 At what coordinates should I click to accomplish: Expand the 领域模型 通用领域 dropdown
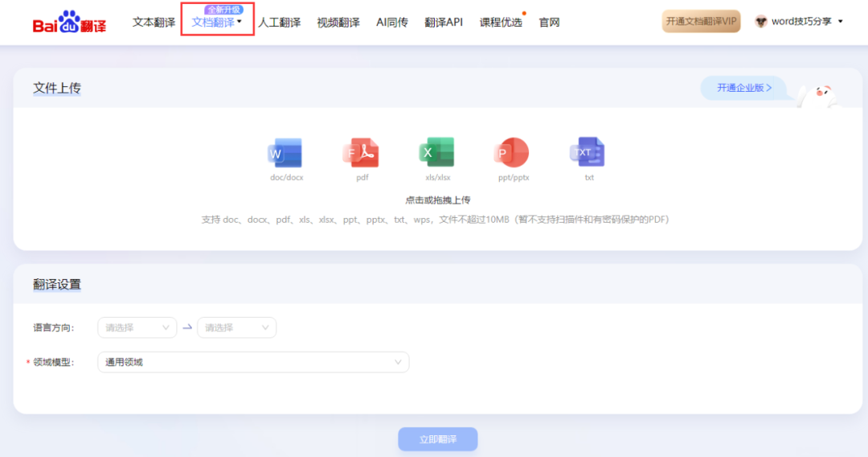coord(253,362)
